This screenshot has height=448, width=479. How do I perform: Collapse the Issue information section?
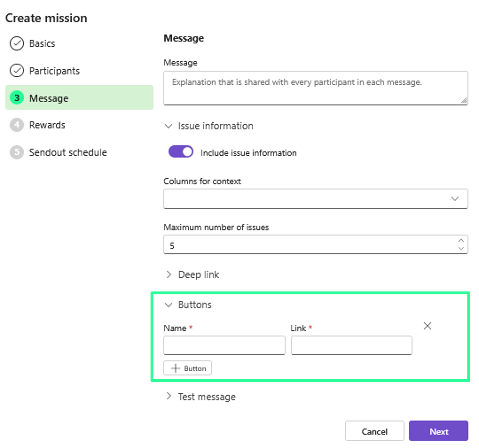tap(169, 126)
